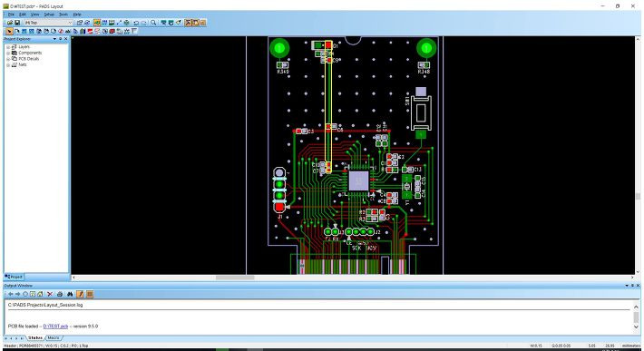Select the Copper shape tool
The image size is (644, 351).
(x=24, y=31)
